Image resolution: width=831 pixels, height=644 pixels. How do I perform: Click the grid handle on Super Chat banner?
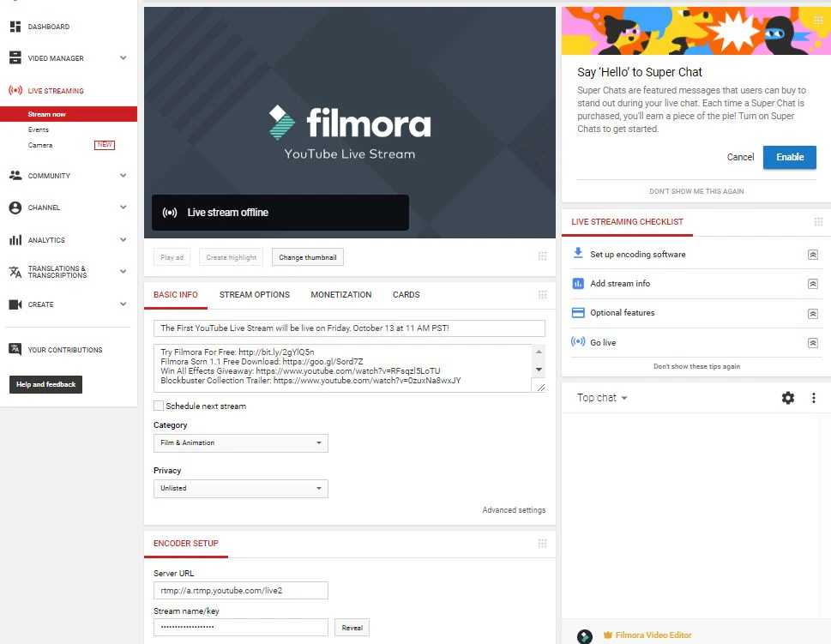click(818, 20)
